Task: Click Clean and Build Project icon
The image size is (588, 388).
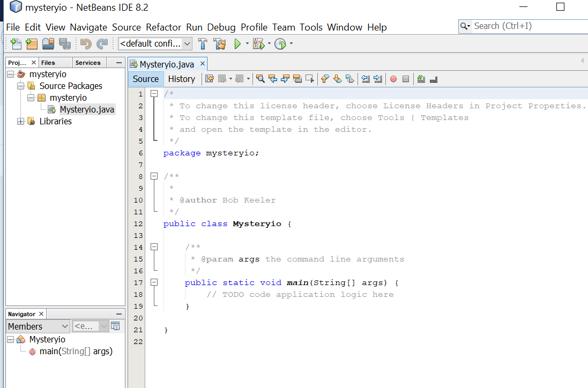Action: click(220, 44)
